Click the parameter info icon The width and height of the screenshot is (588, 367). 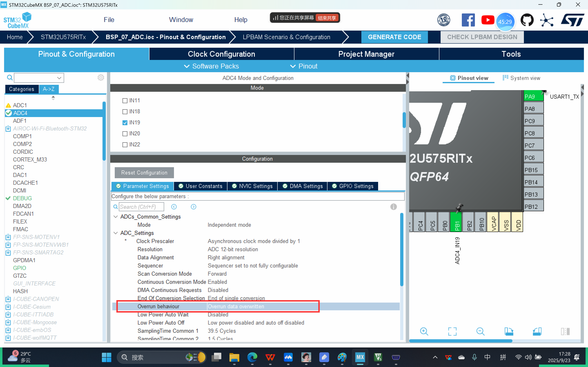tap(393, 207)
